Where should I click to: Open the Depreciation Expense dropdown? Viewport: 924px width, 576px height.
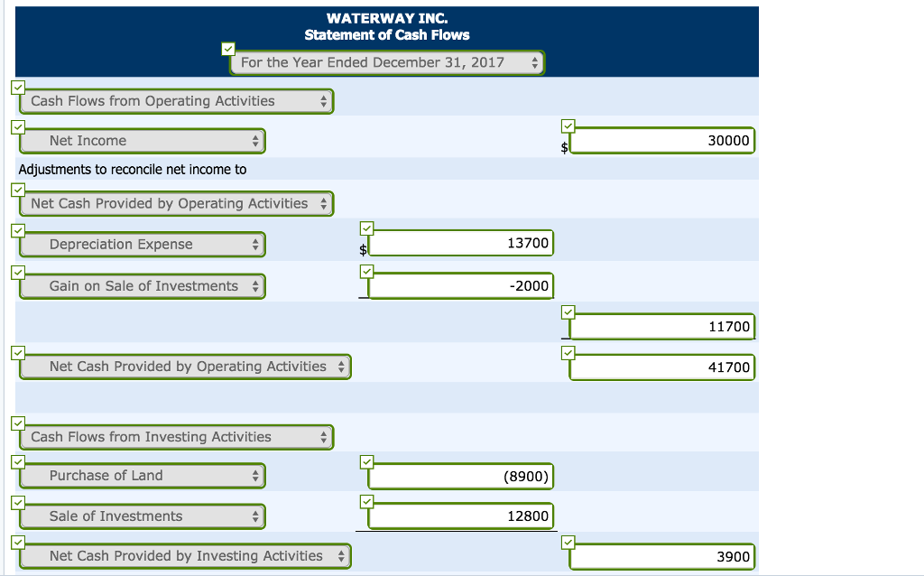pos(142,244)
